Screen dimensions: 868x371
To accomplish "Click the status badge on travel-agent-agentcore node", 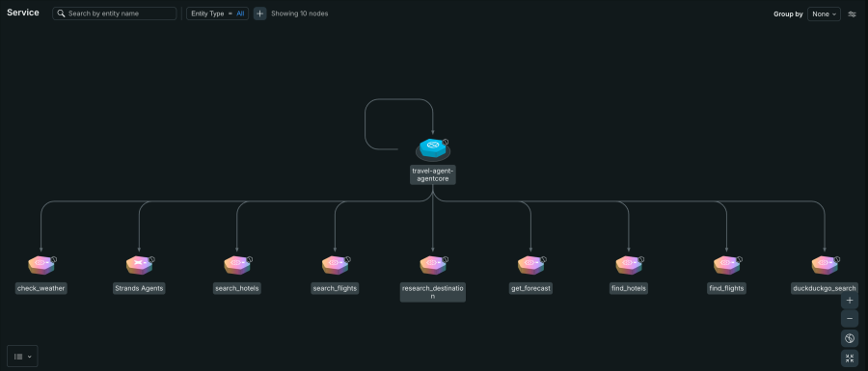I will click(446, 142).
